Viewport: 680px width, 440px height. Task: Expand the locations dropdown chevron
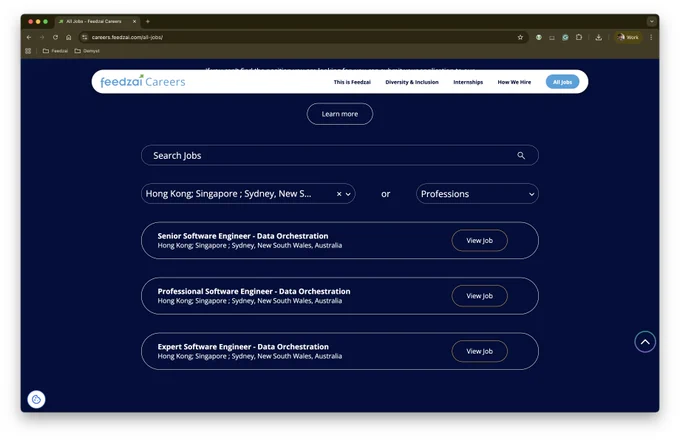click(348, 194)
